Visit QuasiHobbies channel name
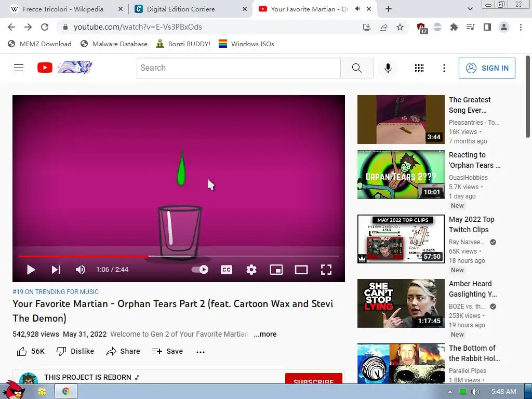Screen dimensions: 532x399 [x=468, y=178]
